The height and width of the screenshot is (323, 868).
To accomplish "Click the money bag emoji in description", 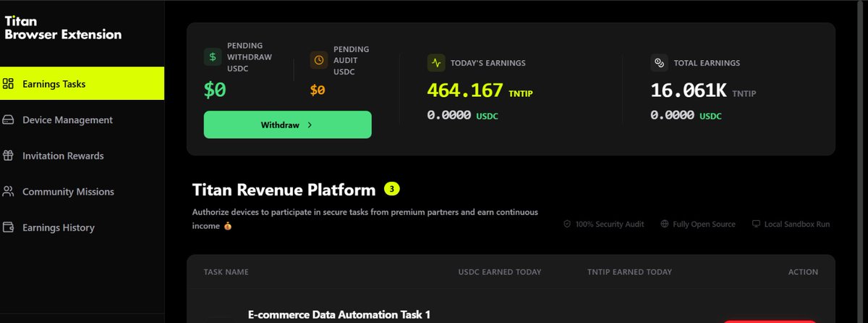I will click(228, 227).
